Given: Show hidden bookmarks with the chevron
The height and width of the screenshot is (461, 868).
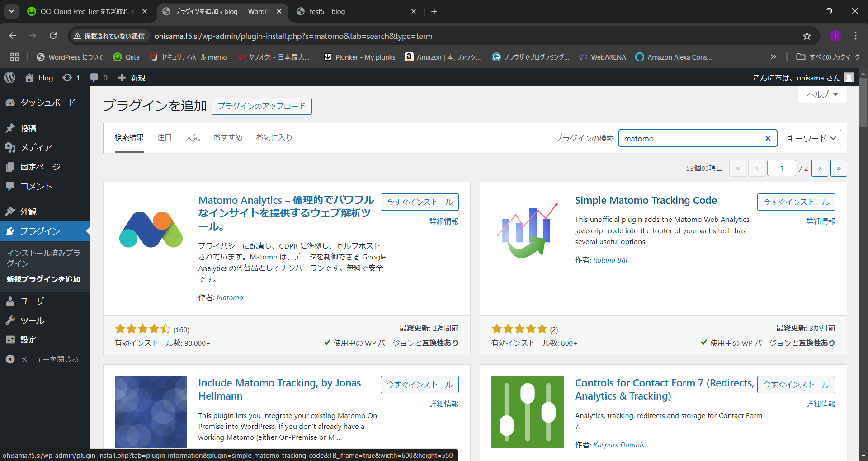Looking at the screenshot, I should (x=774, y=57).
